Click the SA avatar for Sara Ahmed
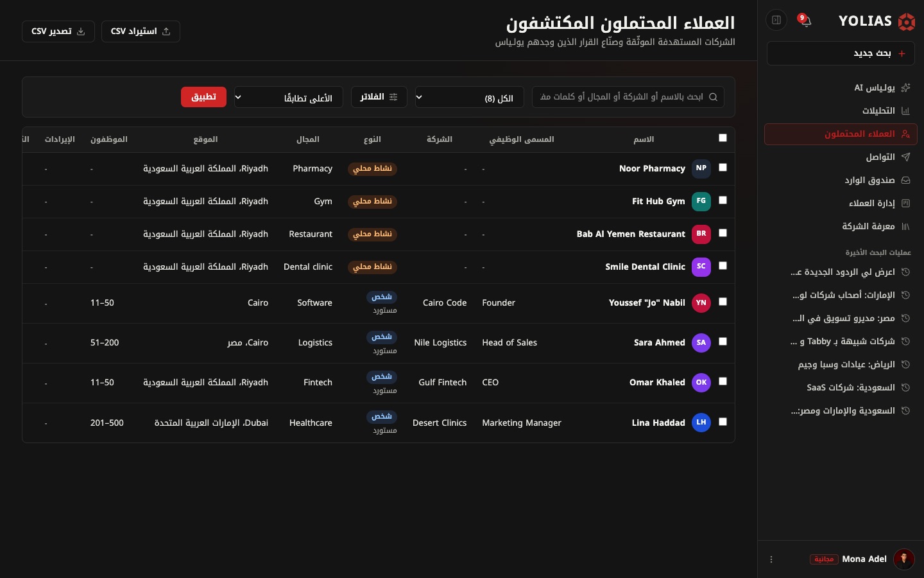 (x=701, y=342)
